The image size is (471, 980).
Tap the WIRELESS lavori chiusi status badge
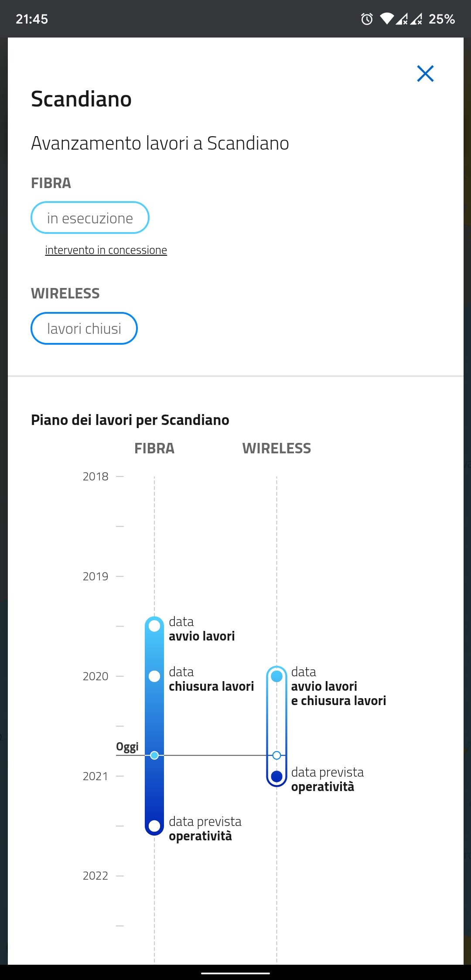coord(84,329)
